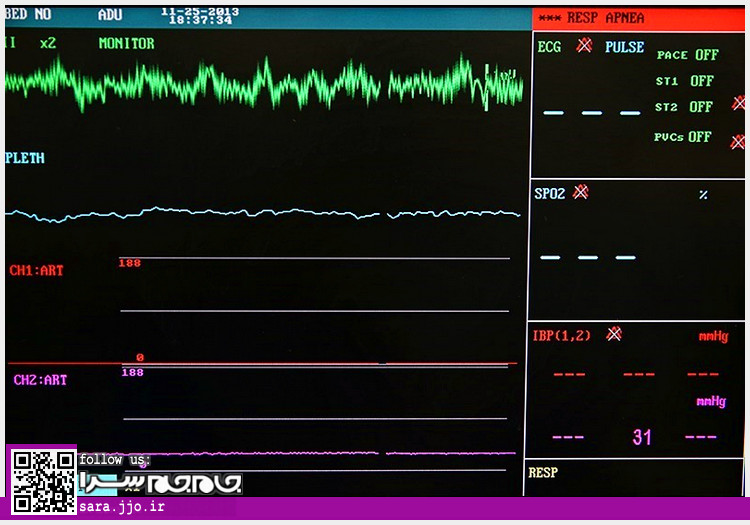This screenshot has height=525, width=750.
Task: Select the MONITOR filter mode label
Action: pos(126,44)
